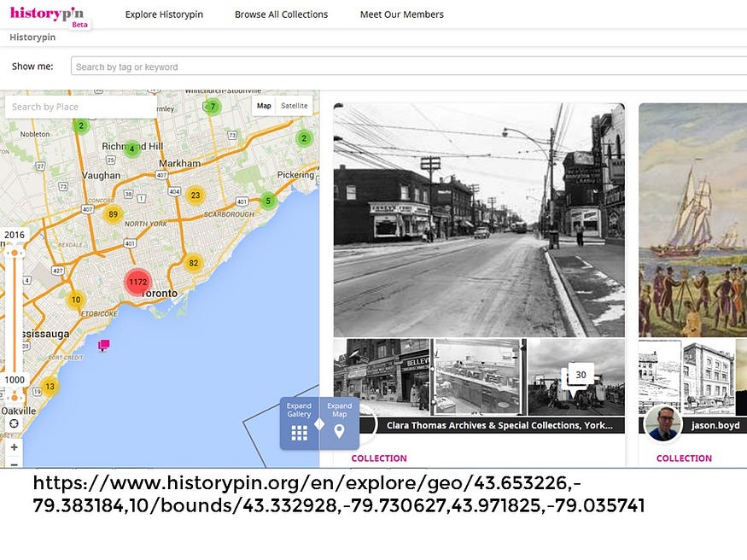Select the pink pin marker in the lake
747x560 pixels.
pyautogui.click(x=104, y=345)
